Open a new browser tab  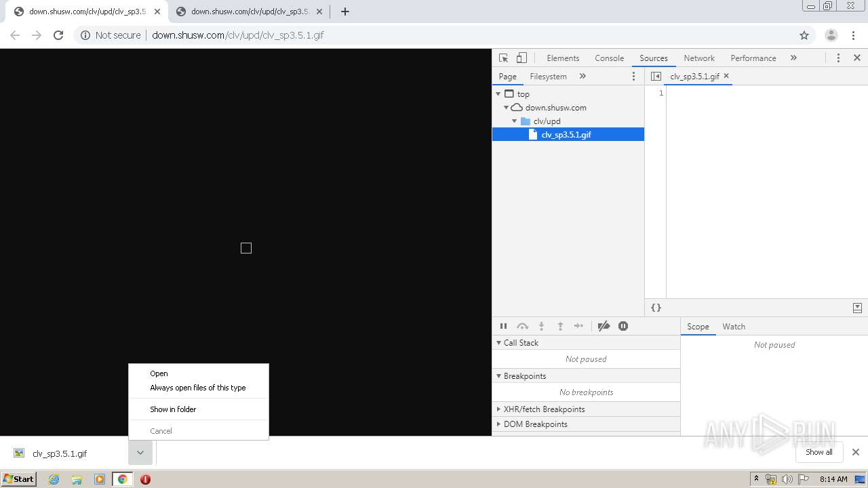tap(344, 12)
